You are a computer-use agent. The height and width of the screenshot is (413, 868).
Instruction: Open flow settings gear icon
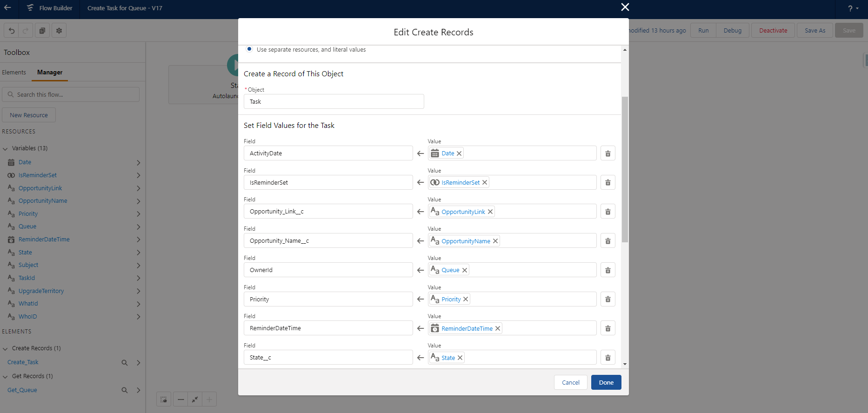point(59,31)
